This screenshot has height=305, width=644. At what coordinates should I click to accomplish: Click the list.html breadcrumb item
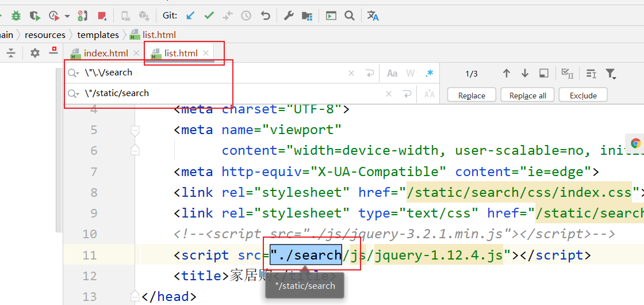(153, 35)
